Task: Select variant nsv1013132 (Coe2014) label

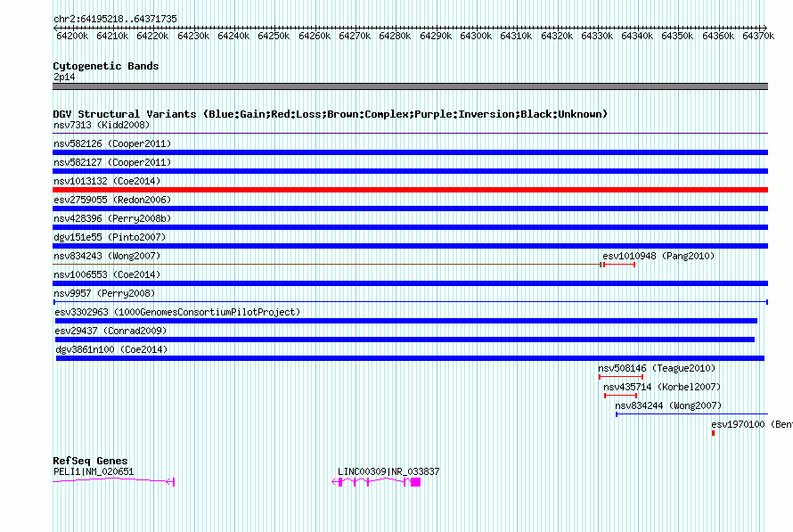Action: tap(107, 181)
